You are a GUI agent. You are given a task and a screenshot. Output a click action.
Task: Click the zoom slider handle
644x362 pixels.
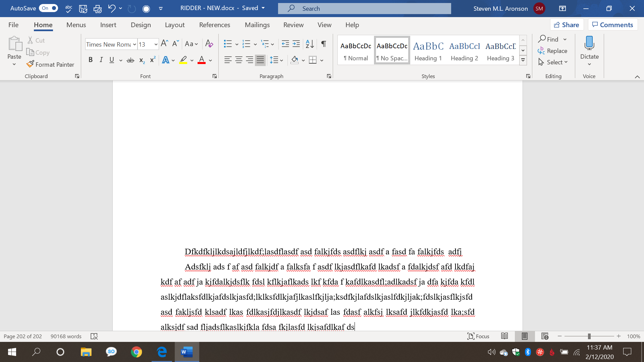(589, 336)
